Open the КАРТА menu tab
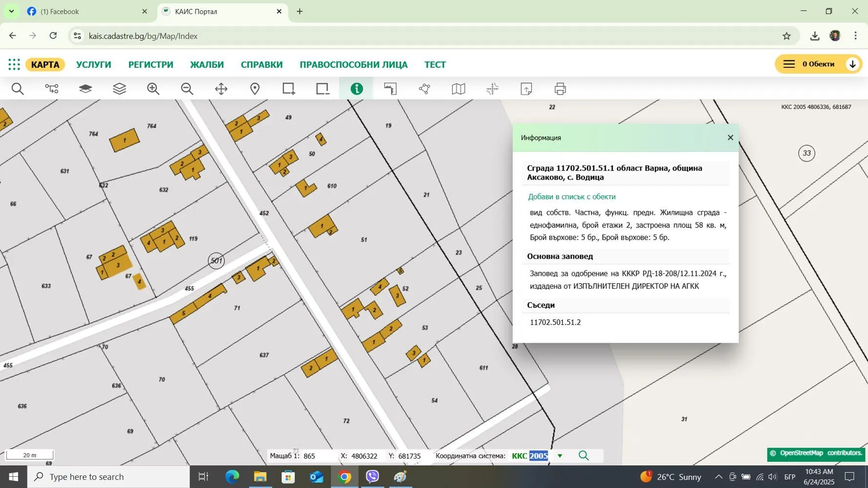 coord(45,64)
